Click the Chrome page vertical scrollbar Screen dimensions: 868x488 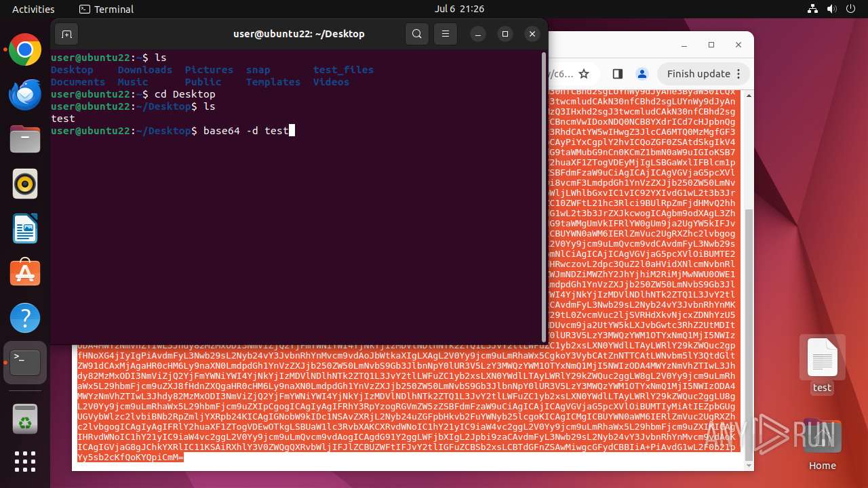(749, 336)
